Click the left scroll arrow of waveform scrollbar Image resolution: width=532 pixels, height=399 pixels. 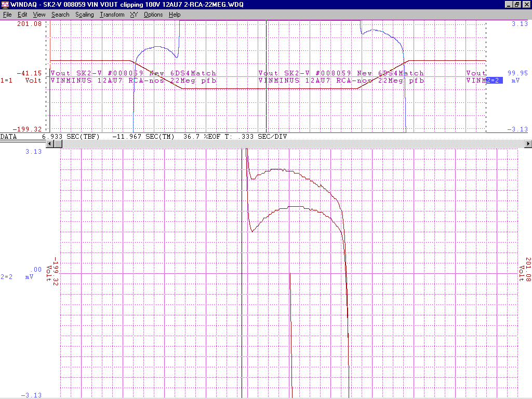pos(50,143)
